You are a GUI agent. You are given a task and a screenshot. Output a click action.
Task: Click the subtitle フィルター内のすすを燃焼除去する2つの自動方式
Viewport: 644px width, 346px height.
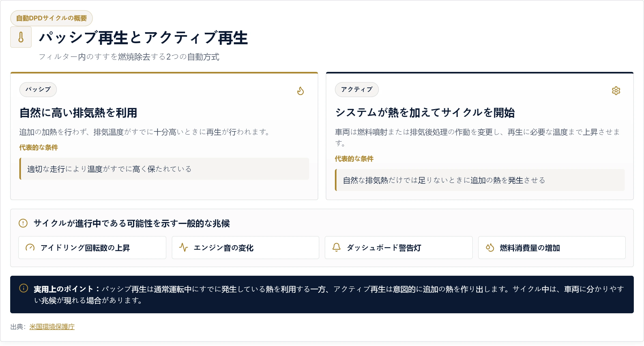click(129, 57)
